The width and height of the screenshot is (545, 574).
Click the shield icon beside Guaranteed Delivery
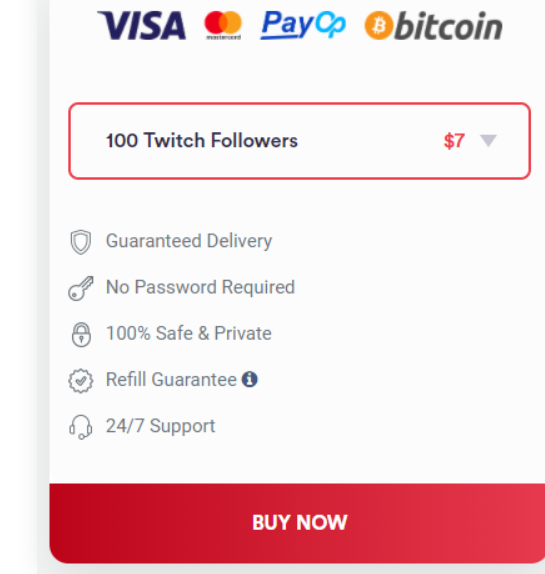(x=81, y=242)
